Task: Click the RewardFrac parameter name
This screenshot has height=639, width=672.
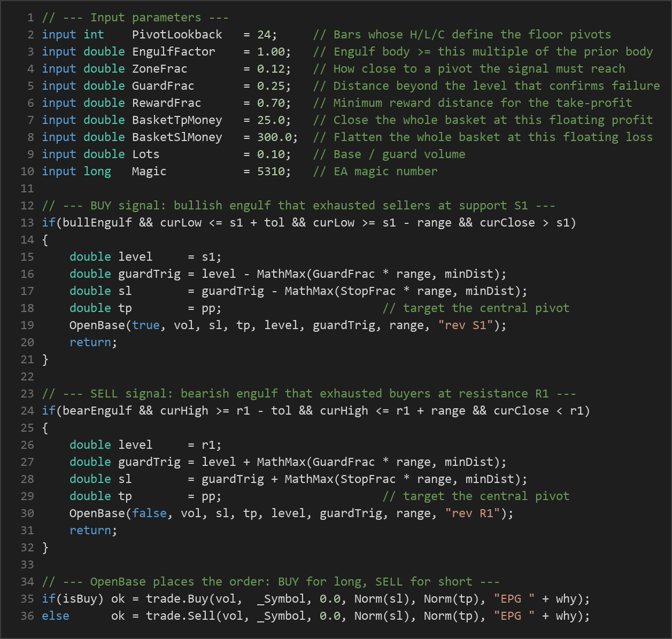Action: (167, 103)
